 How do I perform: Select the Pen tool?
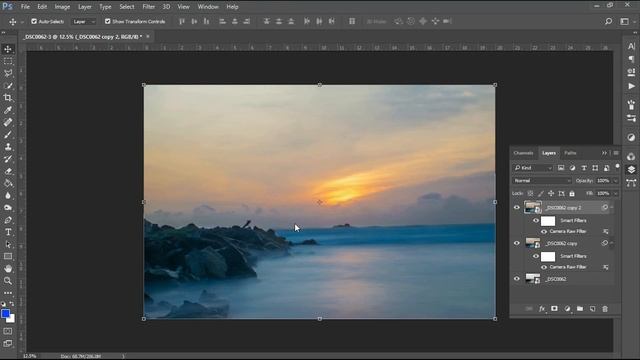[8, 220]
